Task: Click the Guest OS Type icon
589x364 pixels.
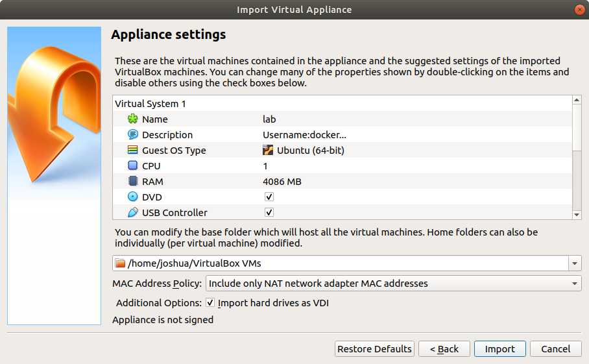Action: pyautogui.click(x=132, y=151)
